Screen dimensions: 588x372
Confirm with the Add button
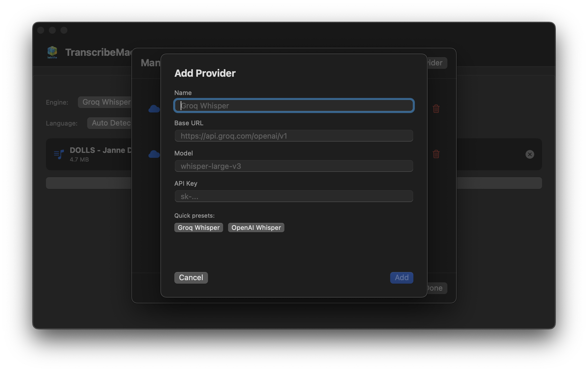click(x=401, y=278)
